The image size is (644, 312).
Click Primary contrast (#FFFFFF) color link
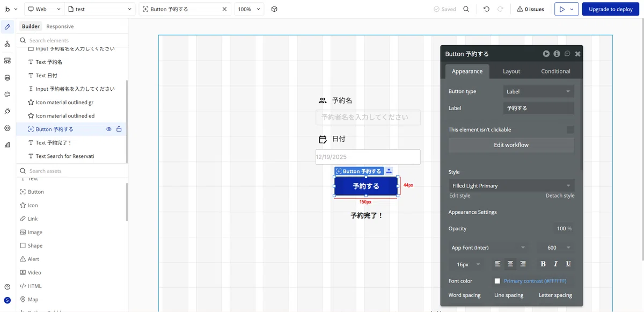point(535,281)
